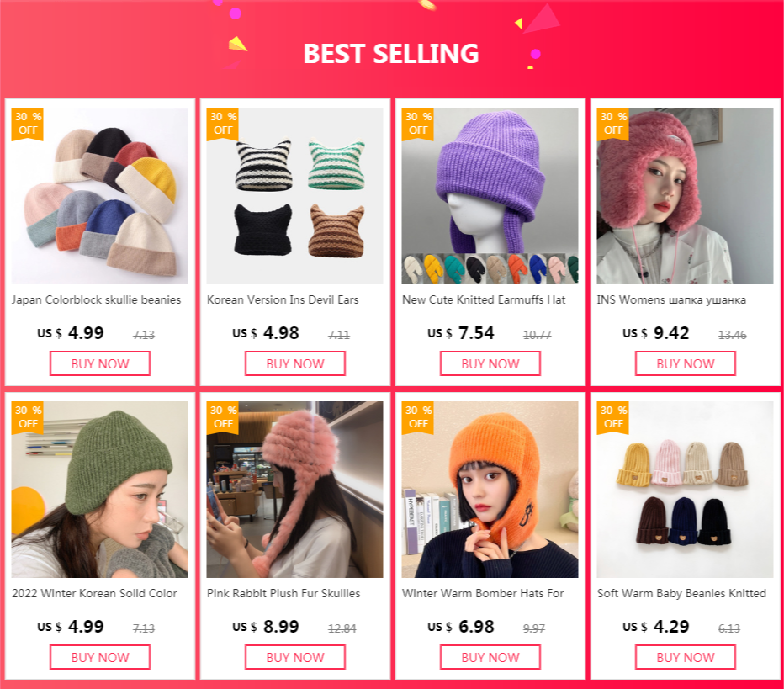Open the 'New Cute Knitted Earmuffs Hat' title link
Viewport: 784px width, 689px height.
click(x=484, y=299)
